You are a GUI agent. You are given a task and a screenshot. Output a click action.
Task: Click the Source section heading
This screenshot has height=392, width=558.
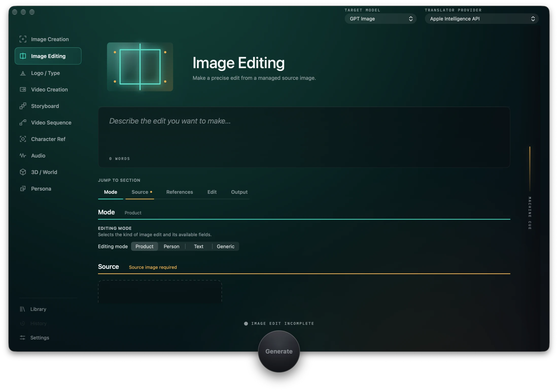tap(108, 266)
